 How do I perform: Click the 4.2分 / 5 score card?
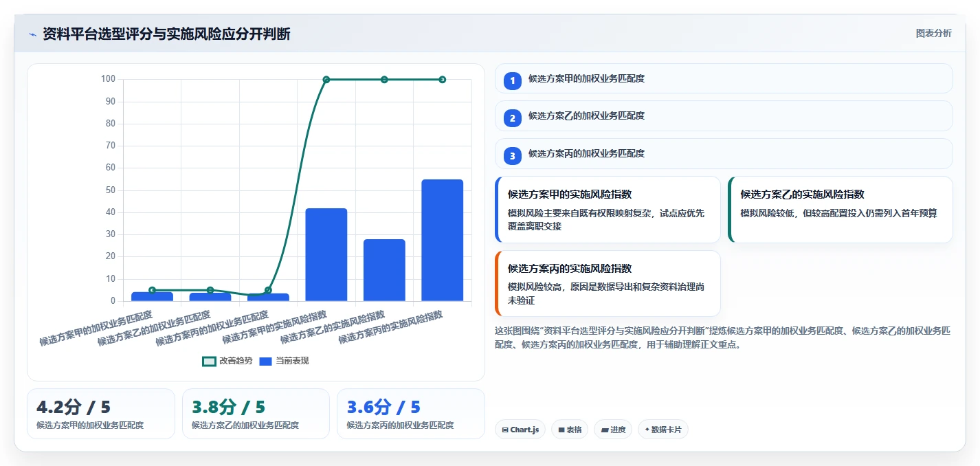[x=101, y=414]
